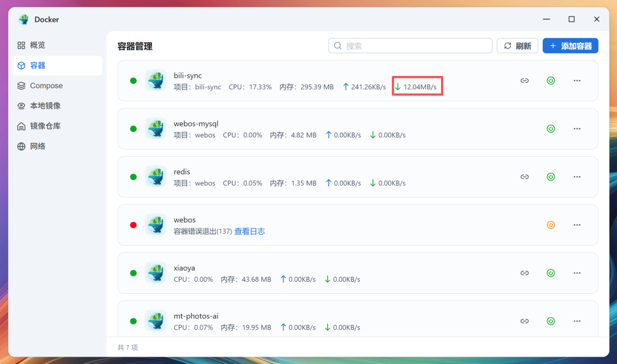Open the redis container link icon

pos(524,177)
